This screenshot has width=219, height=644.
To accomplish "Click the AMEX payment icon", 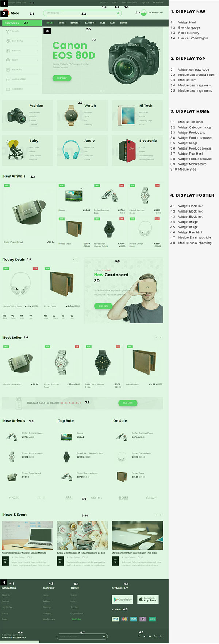I will (x=134, y=619).
